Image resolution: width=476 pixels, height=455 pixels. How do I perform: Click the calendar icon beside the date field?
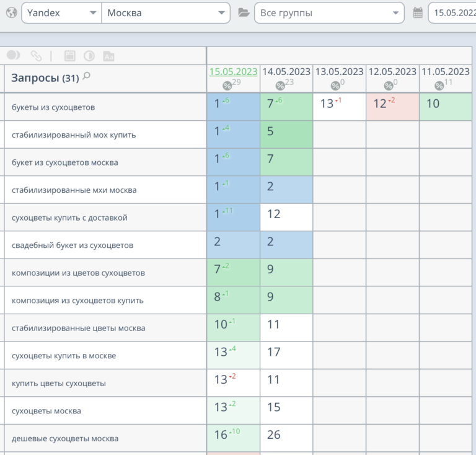click(417, 12)
